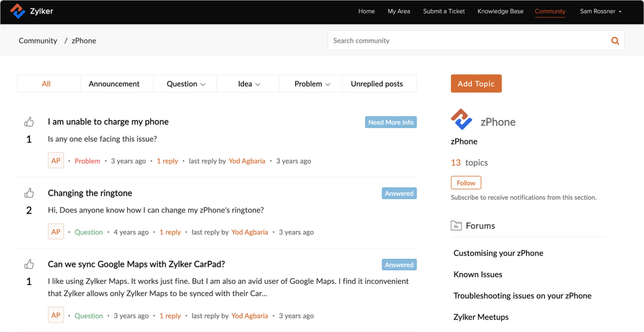Open Yod Agbaria's profile from charging post
The width and height of the screenshot is (644, 332).
(x=247, y=161)
